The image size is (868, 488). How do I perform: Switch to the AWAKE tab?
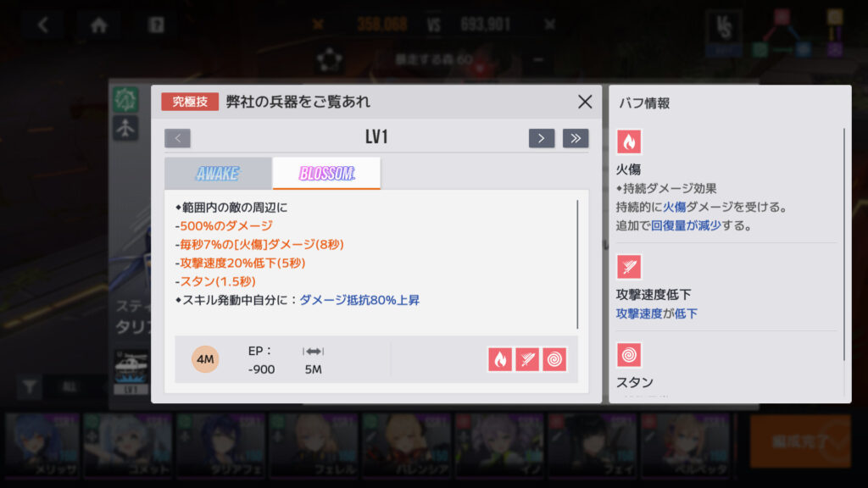tap(218, 173)
